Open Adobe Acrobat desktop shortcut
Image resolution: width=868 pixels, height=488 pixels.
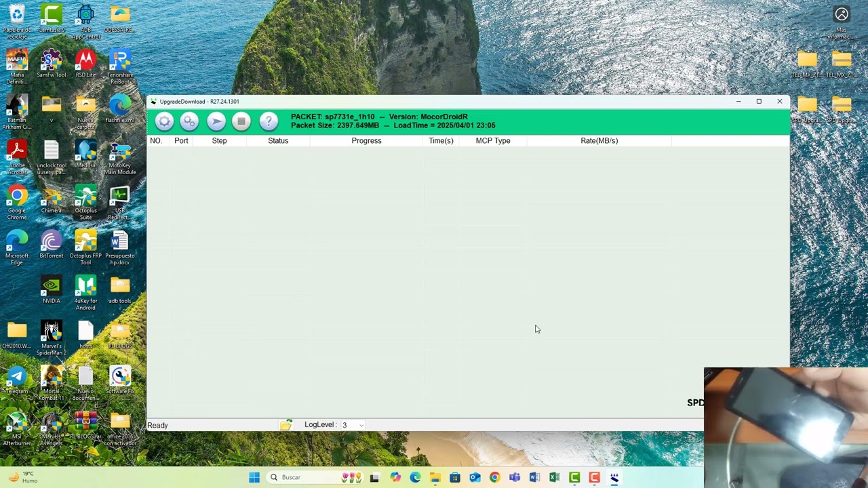click(x=17, y=157)
